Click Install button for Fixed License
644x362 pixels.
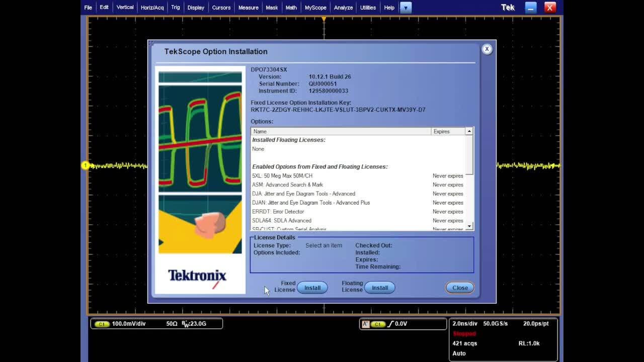312,288
